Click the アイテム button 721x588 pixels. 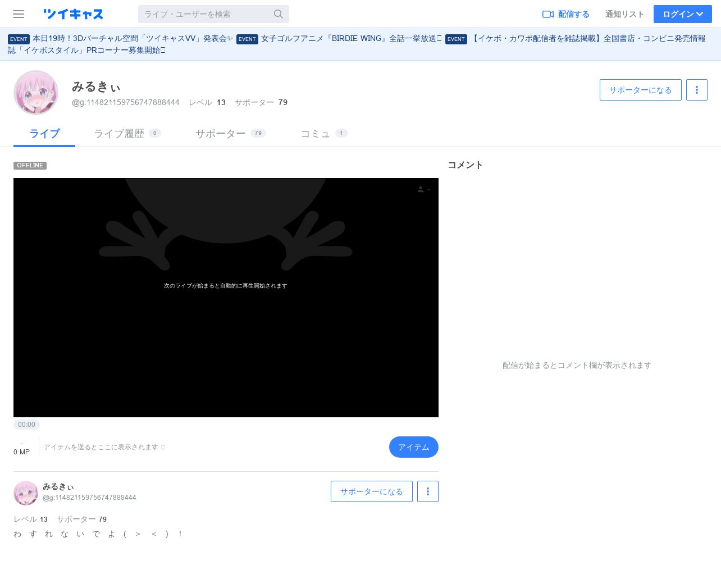pyautogui.click(x=413, y=447)
